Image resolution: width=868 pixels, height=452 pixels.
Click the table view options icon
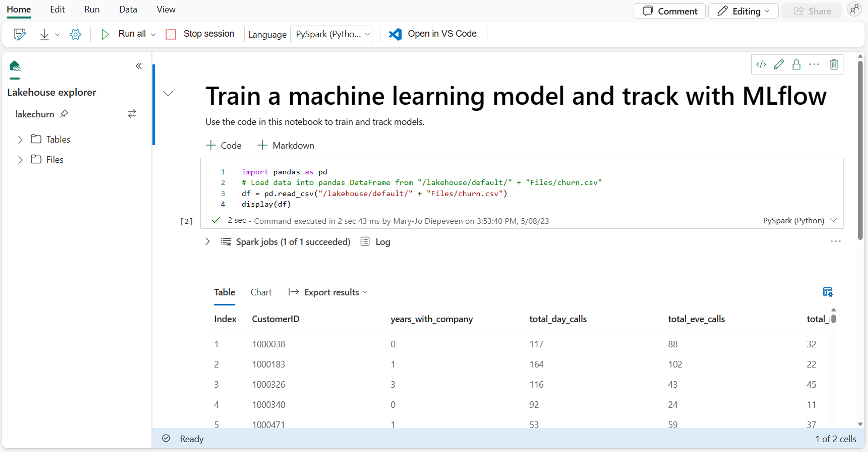[828, 292]
